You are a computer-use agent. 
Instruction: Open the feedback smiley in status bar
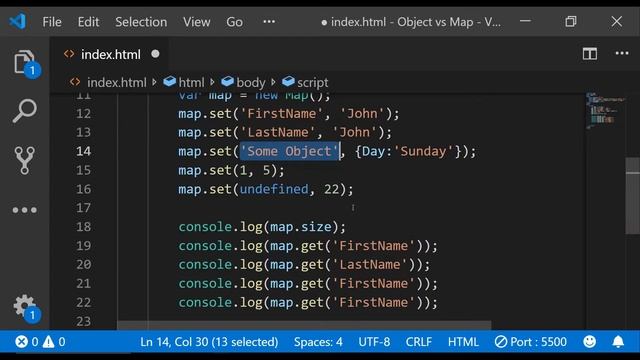(x=589, y=341)
